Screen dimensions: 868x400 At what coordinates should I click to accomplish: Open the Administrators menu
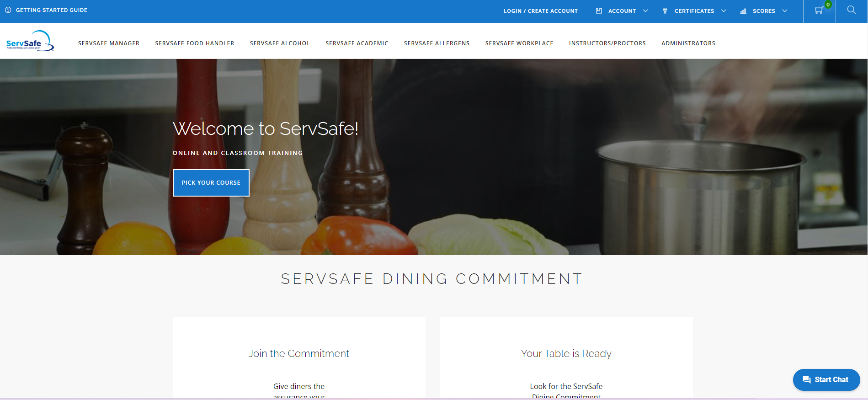[688, 43]
